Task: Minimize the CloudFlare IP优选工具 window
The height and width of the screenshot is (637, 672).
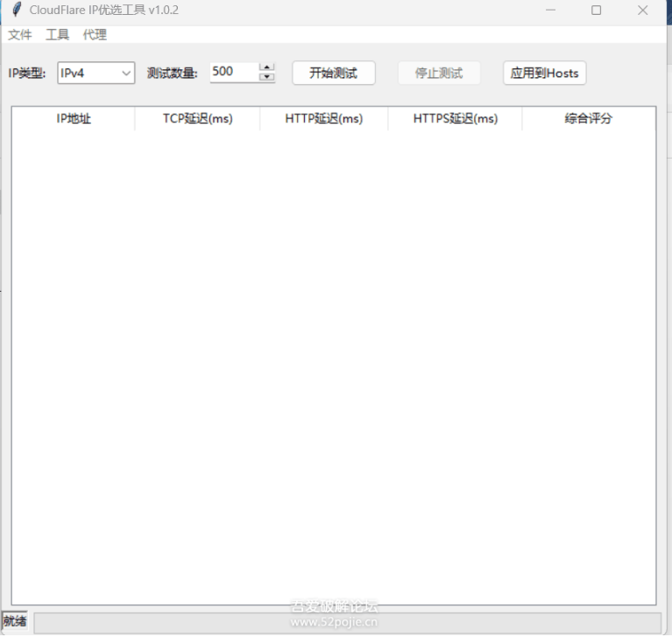Action: [550, 11]
